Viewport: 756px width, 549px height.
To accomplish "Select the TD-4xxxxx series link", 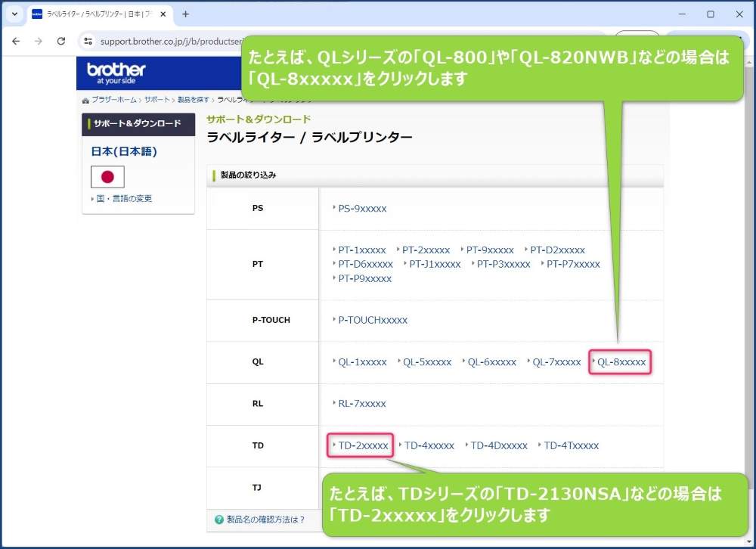I will [429, 445].
